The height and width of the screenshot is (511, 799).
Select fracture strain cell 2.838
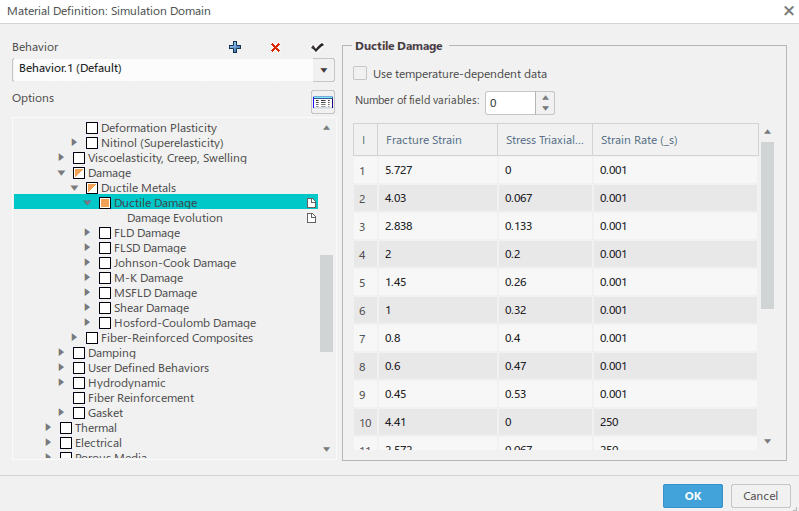click(x=438, y=226)
